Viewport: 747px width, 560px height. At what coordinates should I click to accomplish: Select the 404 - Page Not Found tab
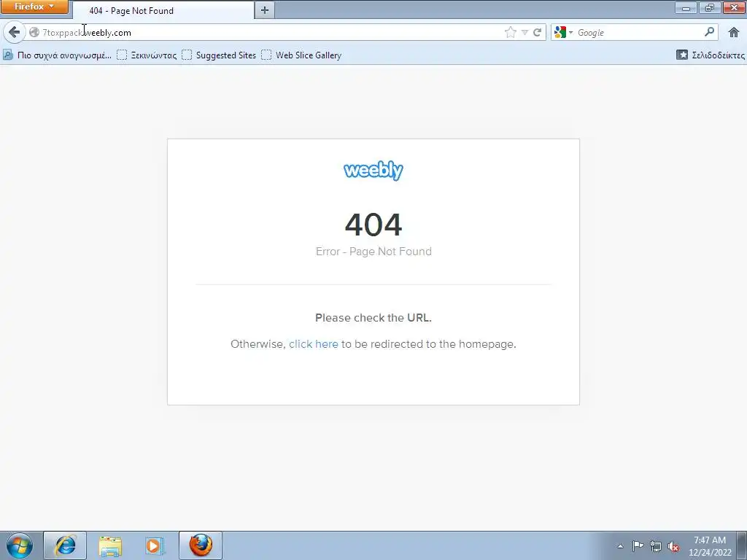(x=163, y=10)
